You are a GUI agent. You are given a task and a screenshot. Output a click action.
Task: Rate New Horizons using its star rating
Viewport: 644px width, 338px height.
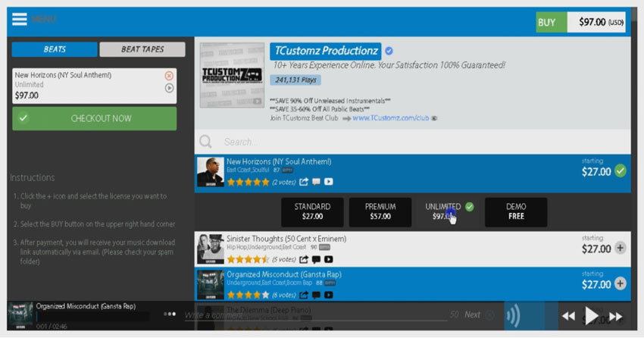(x=248, y=182)
